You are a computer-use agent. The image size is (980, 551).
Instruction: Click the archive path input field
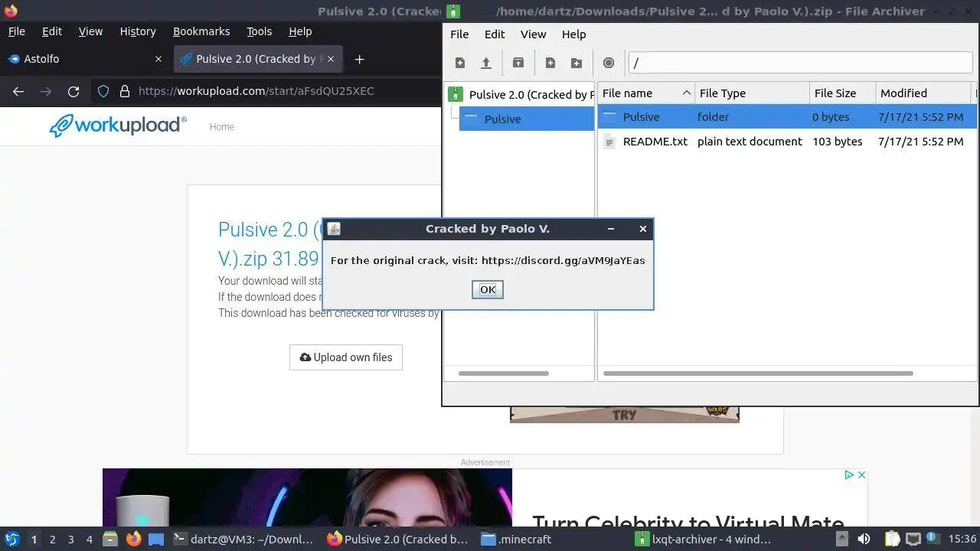(x=800, y=63)
